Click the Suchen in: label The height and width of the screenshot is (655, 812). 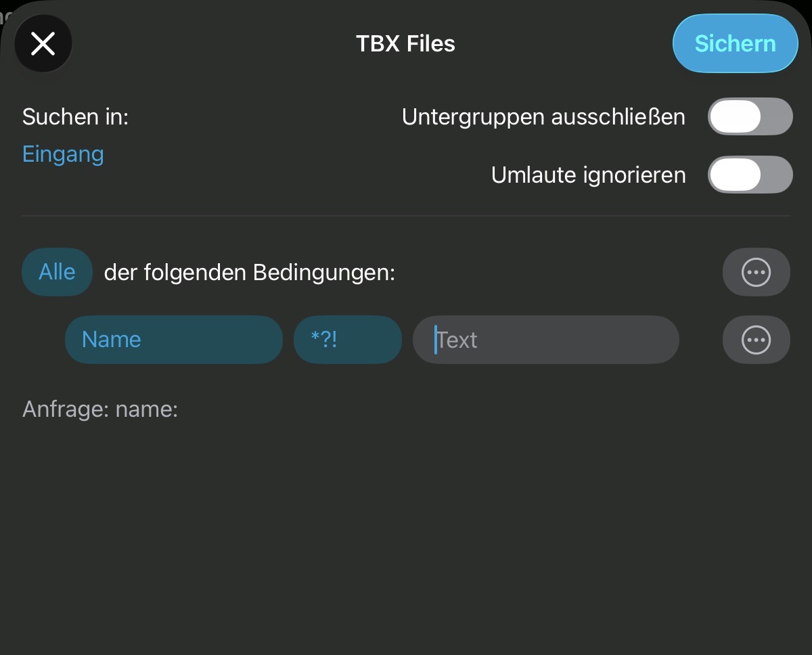tap(75, 117)
